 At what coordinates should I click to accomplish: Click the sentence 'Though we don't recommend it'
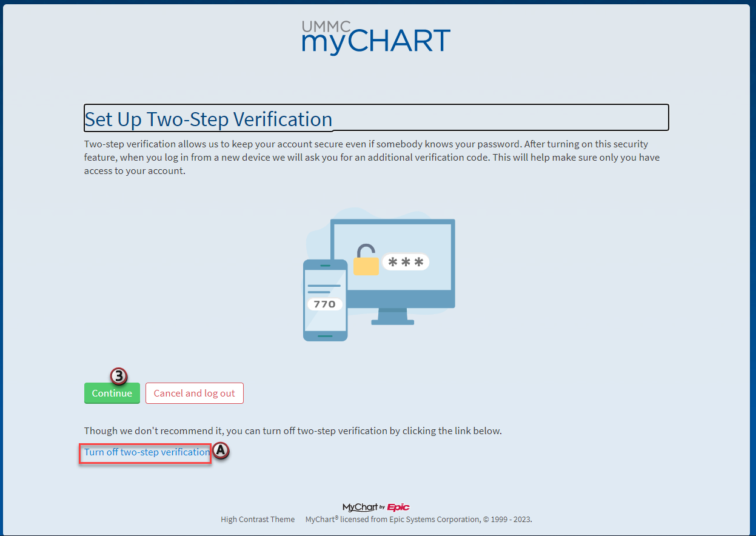click(293, 431)
